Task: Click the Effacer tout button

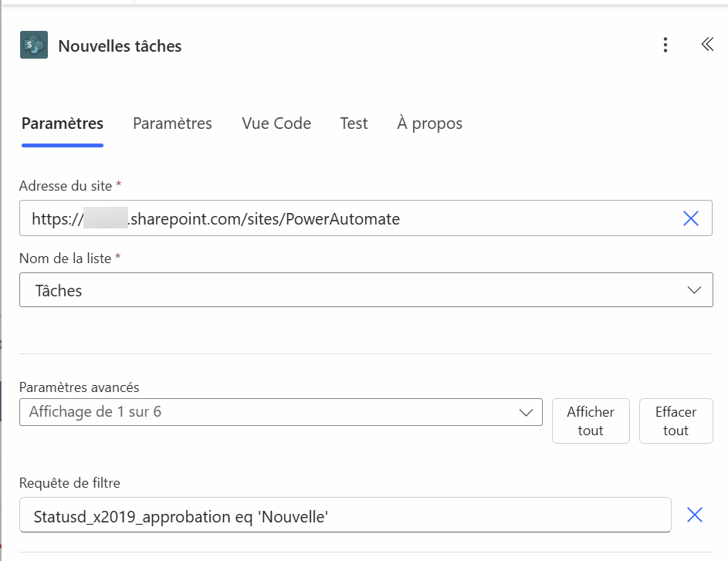Action: click(676, 421)
